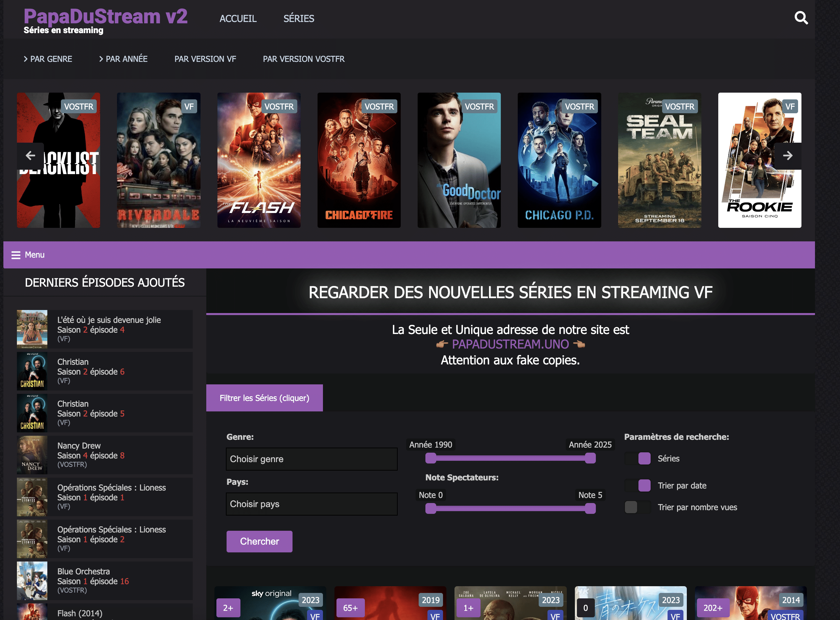Open the hamburger Menu icon
The height and width of the screenshot is (620, 840).
click(16, 255)
